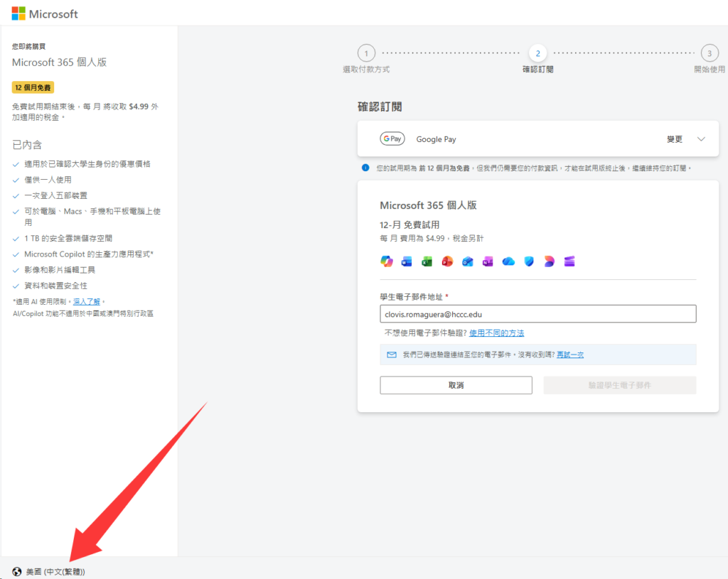Viewport: 728px width, 579px height.
Task: Click the Excel app icon
Action: click(x=427, y=261)
